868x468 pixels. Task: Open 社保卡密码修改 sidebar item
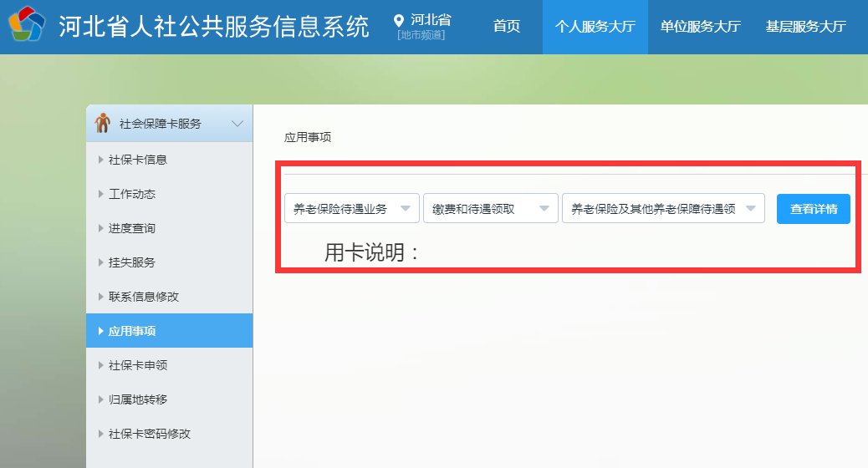coord(170,434)
